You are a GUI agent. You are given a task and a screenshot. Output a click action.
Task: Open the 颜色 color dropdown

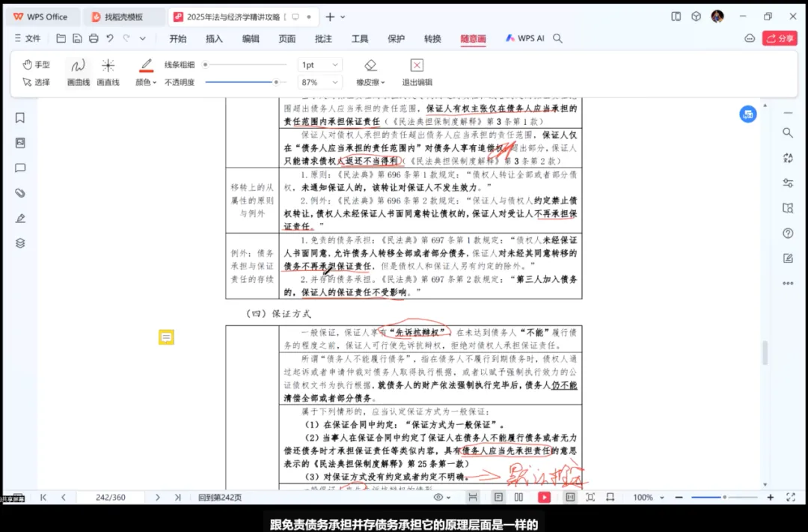[146, 82]
